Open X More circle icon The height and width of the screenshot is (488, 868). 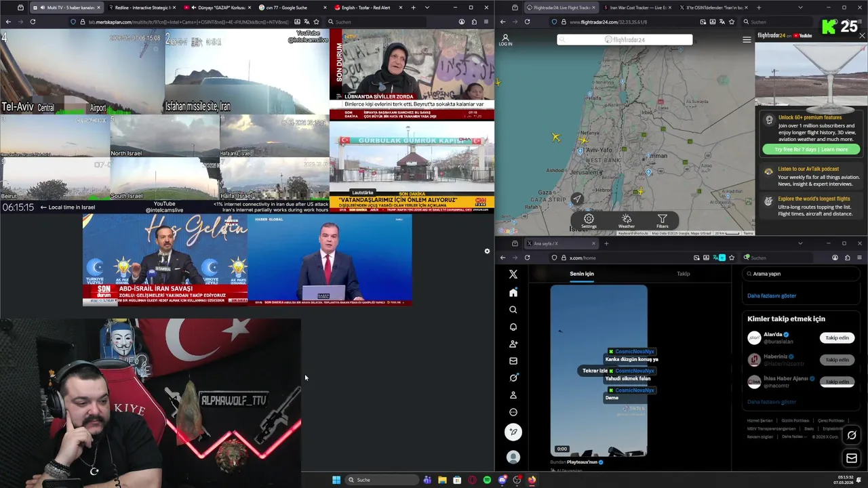tap(513, 412)
